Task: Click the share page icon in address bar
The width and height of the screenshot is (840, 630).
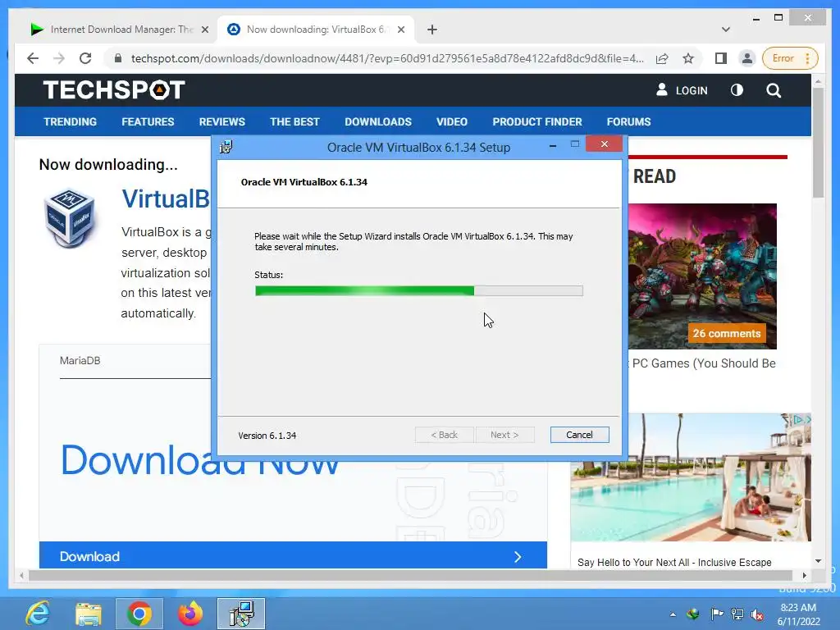Action: point(662,58)
